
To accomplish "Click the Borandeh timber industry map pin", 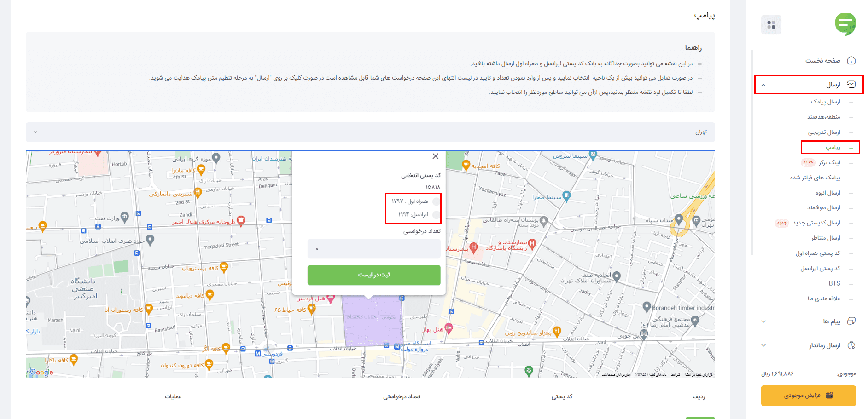I will click(647, 307).
